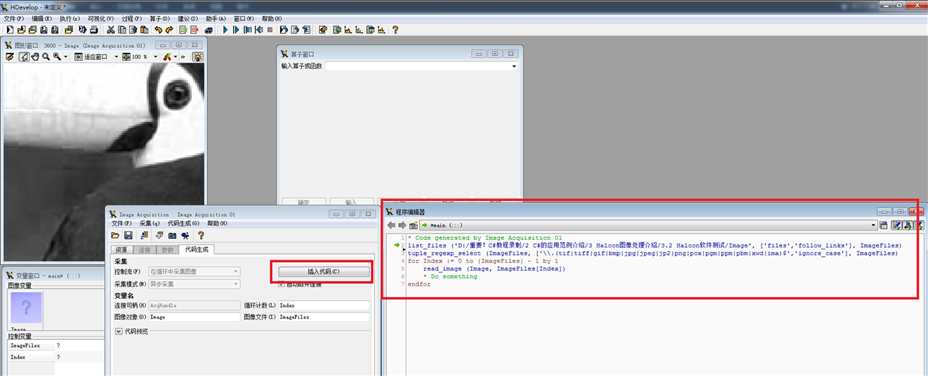Open the 窗口 menu in main menu bar

click(244, 19)
